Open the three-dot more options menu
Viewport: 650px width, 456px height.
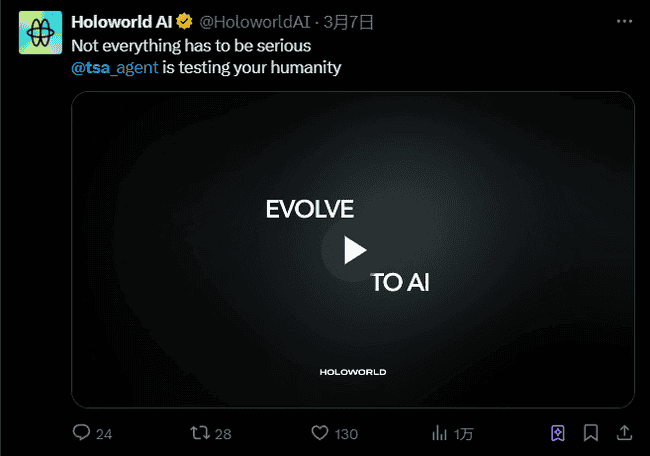point(624,21)
